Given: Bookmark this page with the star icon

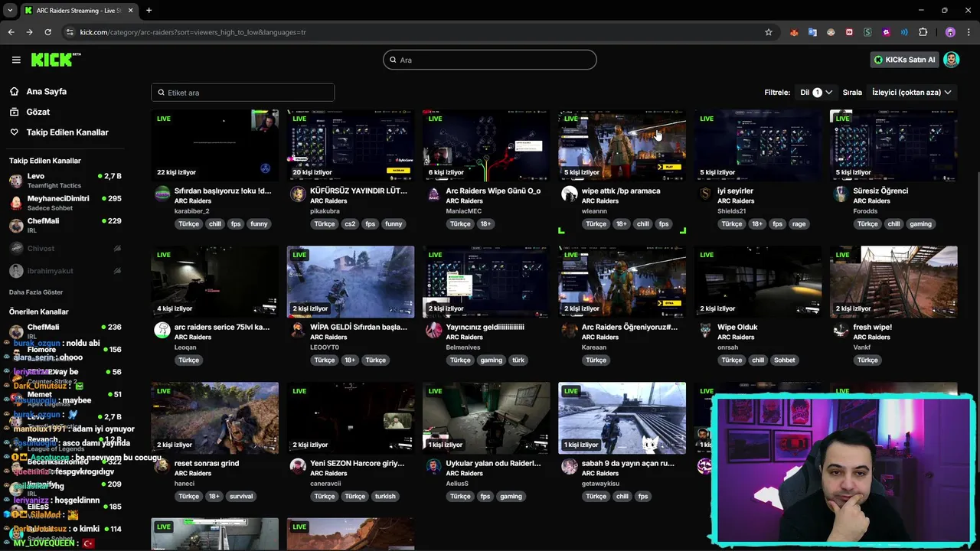Looking at the screenshot, I should pyautogui.click(x=769, y=32).
